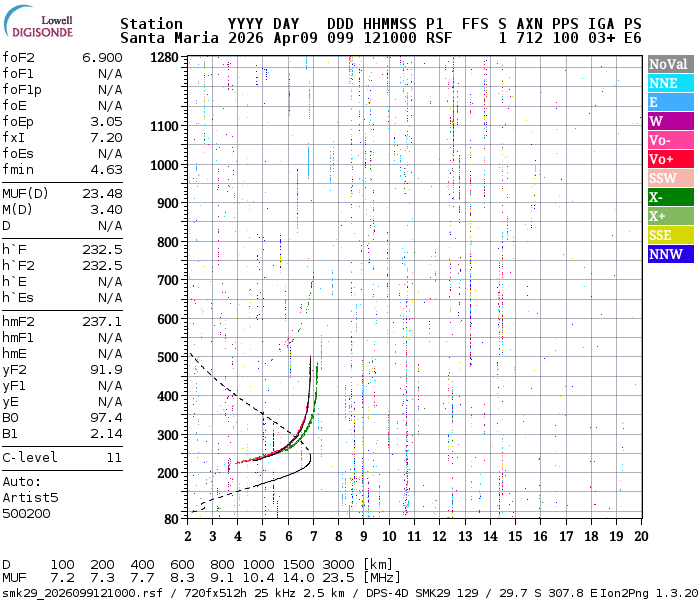700x600 pixels.
Task: Click the 7 MHz frequency axis label
Action: [313, 536]
